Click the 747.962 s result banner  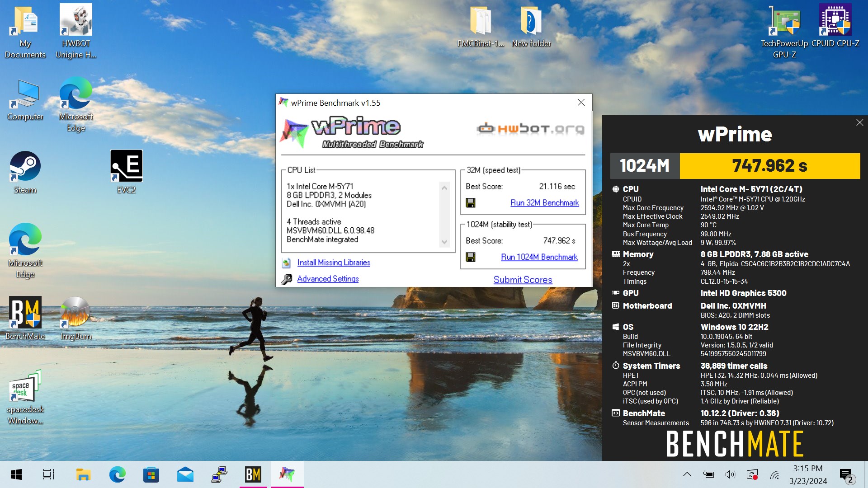[770, 166]
